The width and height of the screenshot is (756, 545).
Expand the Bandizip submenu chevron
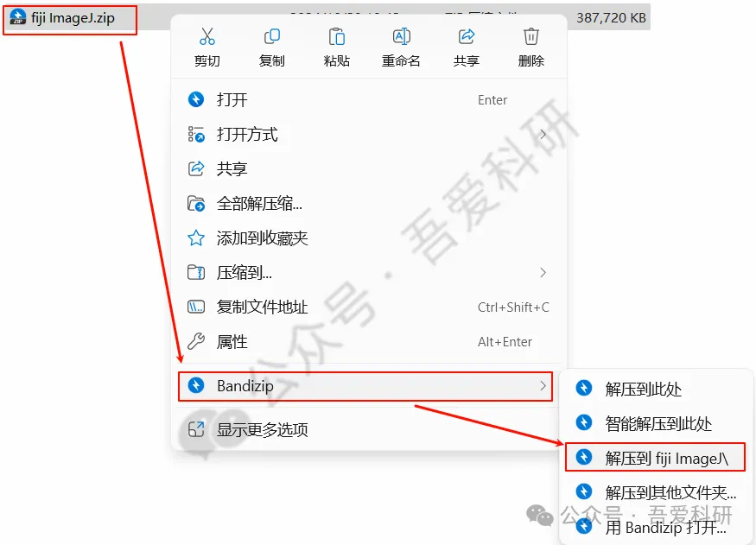coord(543,386)
